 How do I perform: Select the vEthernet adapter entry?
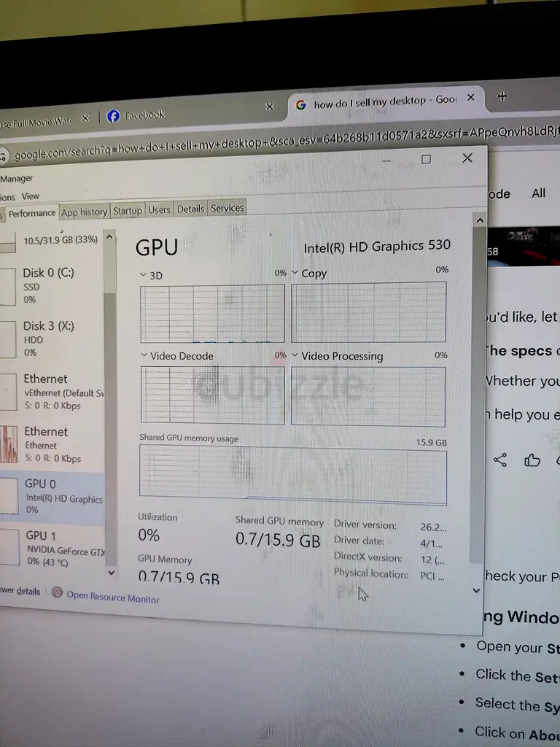click(x=52, y=392)
